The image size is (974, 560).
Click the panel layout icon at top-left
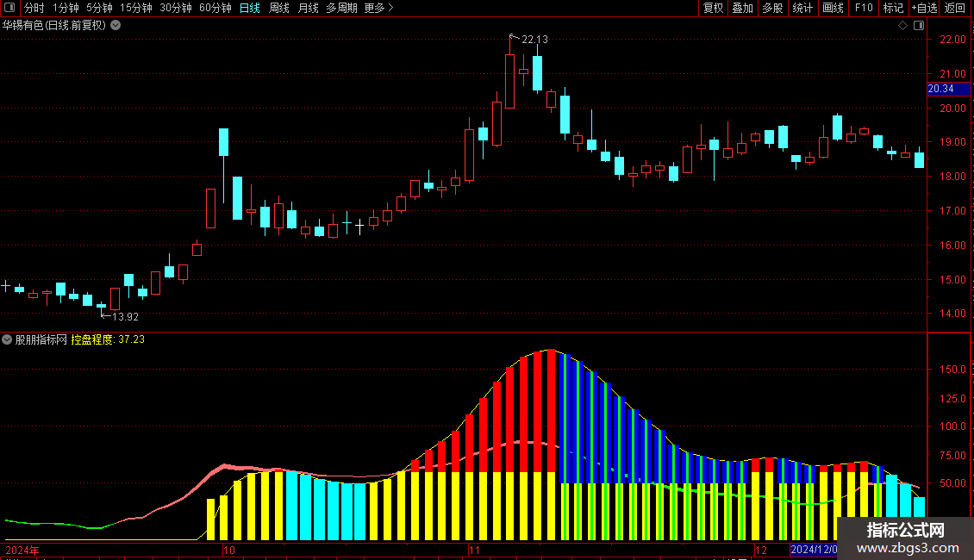tap(9, 8)
